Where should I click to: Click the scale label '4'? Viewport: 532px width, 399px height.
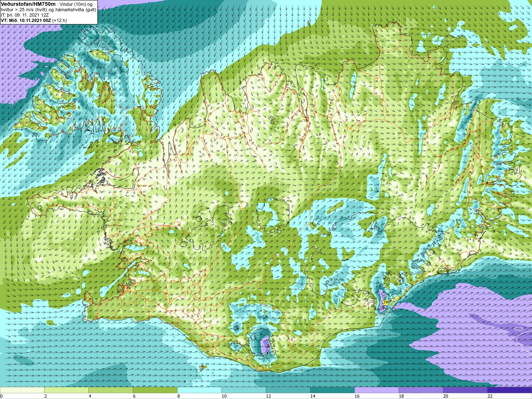pyautogui.click(x=90, y=396)
